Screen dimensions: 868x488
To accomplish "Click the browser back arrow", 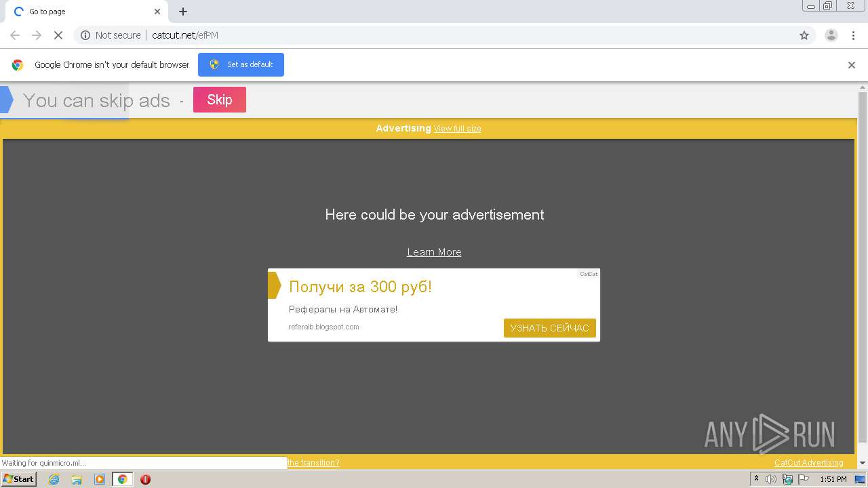I will click(x=15, y=35).
